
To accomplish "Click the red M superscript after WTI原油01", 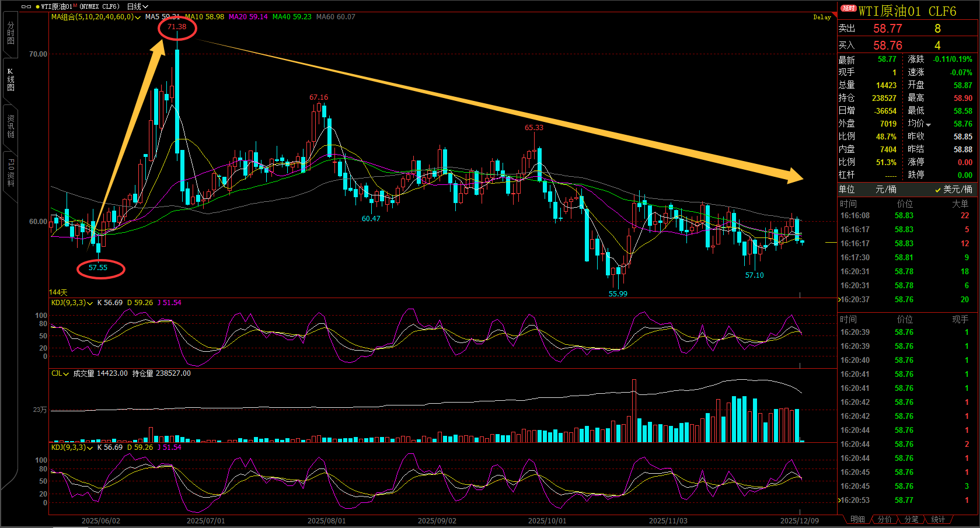I will [x=75, y=5].
